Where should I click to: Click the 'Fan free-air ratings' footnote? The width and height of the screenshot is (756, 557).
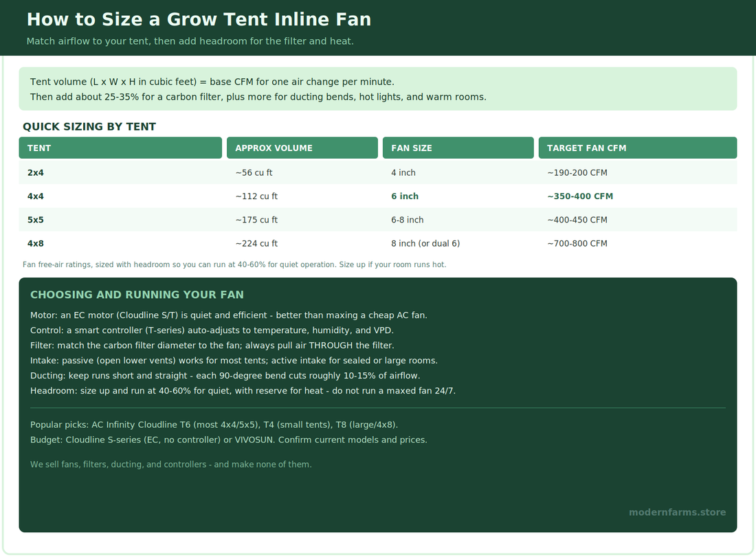tap(234, 264)
